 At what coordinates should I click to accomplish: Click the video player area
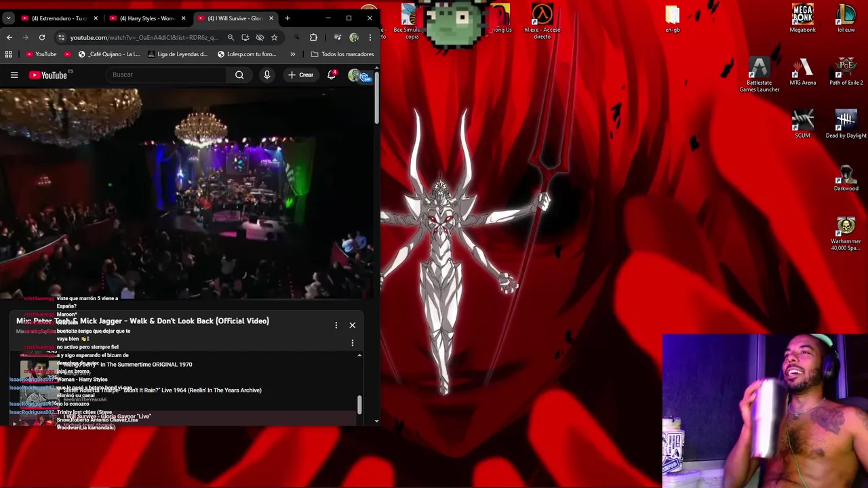tap(186, 193)
